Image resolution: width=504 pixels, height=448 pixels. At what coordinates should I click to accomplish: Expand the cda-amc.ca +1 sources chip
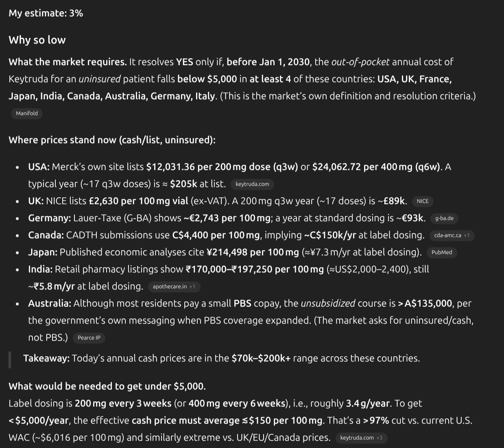click(x=452, y=235)
